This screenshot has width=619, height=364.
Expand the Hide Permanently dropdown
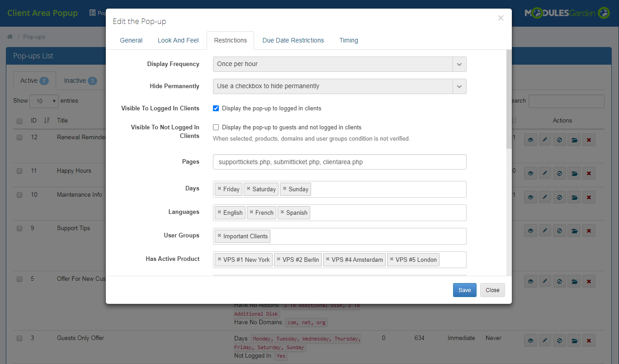(339, 86)
